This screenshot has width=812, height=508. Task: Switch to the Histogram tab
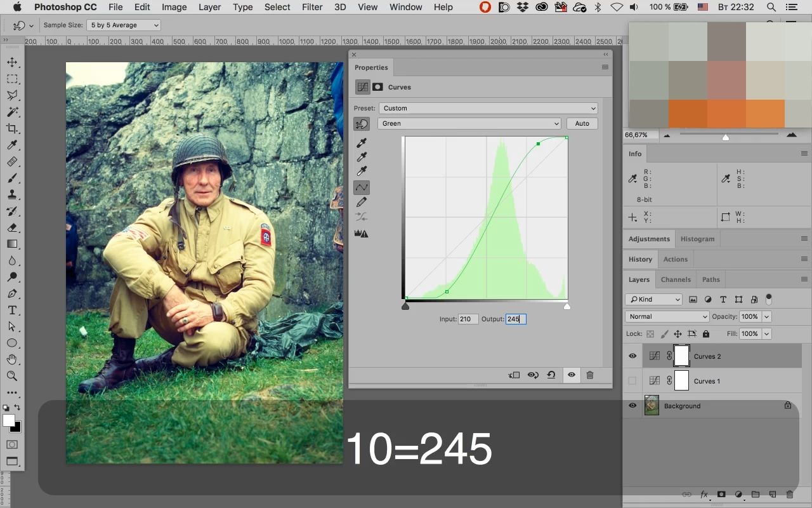tap(697, 239)
